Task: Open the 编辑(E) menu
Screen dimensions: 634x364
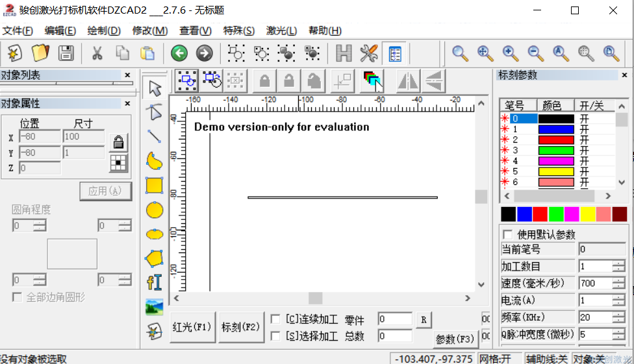Action: (60, 30)
